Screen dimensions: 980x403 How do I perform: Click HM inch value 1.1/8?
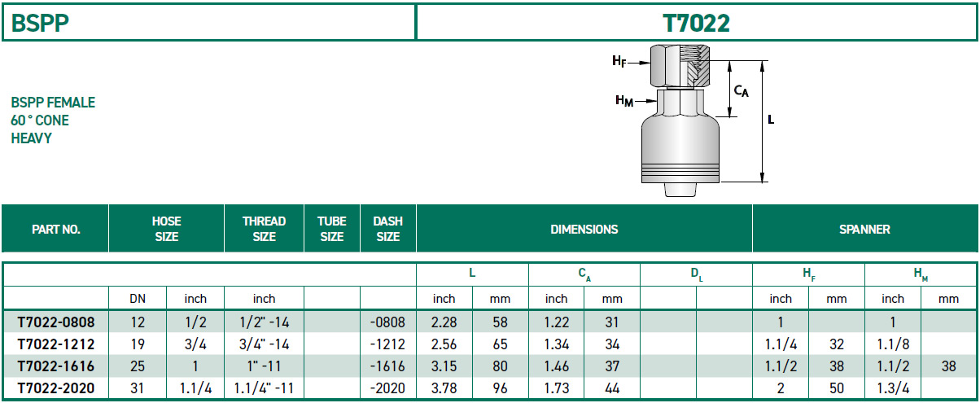coord(893,344)
